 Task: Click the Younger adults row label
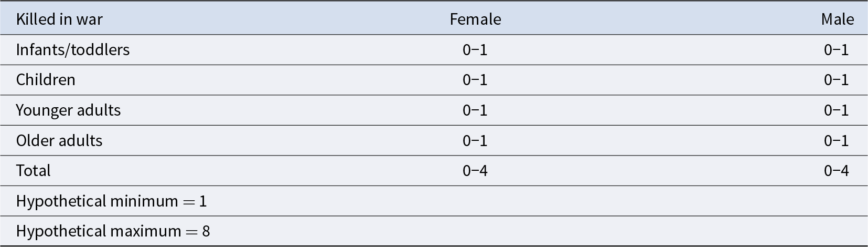point(68,110)
